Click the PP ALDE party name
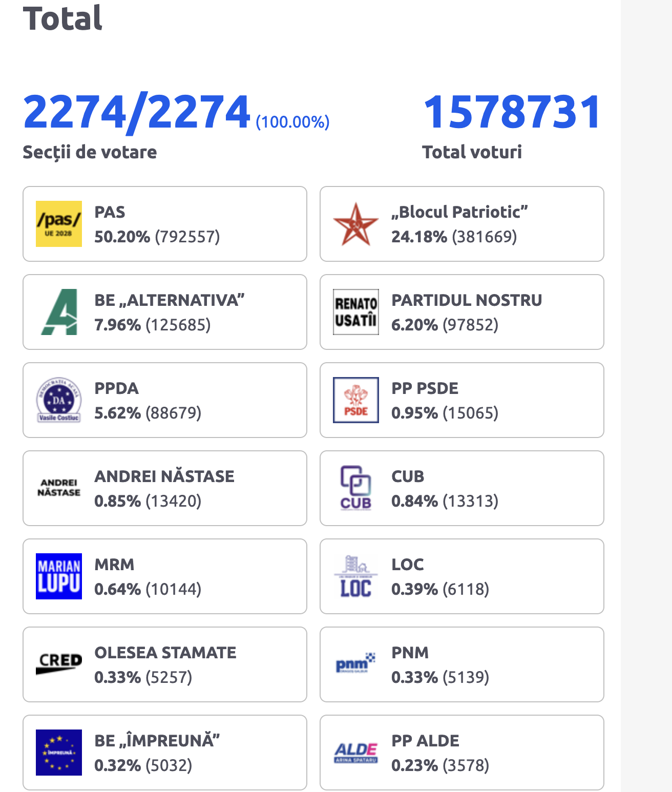The height and width of the screenshot is (792, 672). pos(425,741)
